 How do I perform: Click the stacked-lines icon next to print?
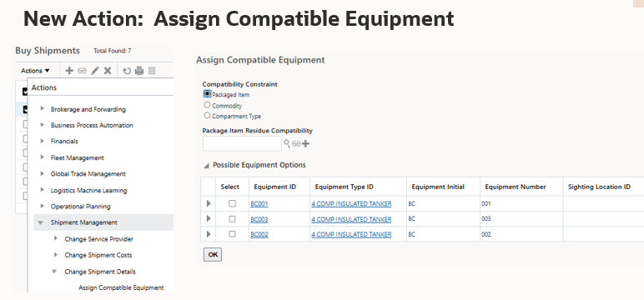(152, 71)
